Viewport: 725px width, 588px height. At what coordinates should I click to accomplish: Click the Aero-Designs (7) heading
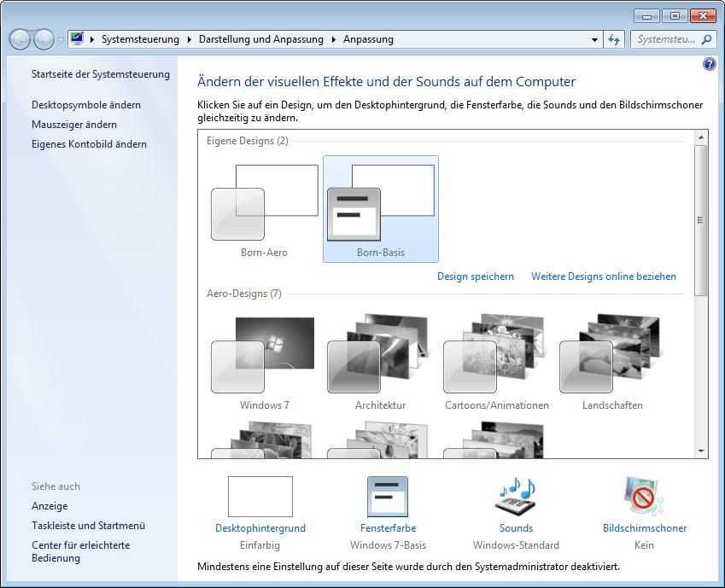(243, 294)
